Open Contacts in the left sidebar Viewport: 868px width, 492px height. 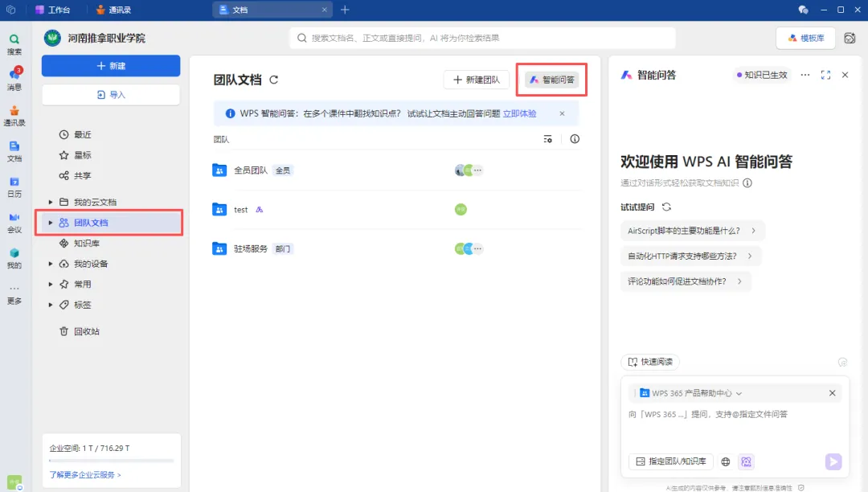14,116
